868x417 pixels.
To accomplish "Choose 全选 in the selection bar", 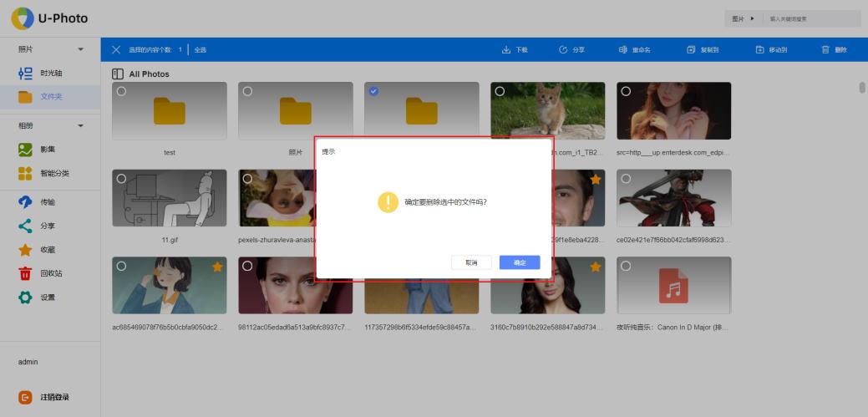I will (x=201, y=50).
